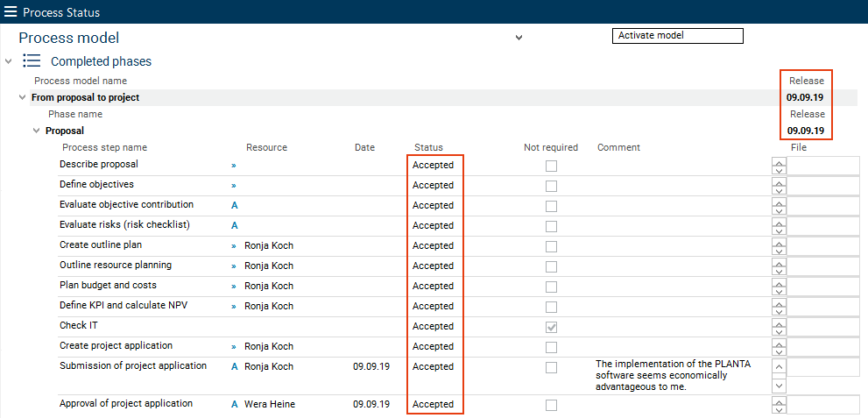The width and height of the screenshot is (868, 418).
Task: Click the A icon for Evaluate risks row
Action: [234, 225]
